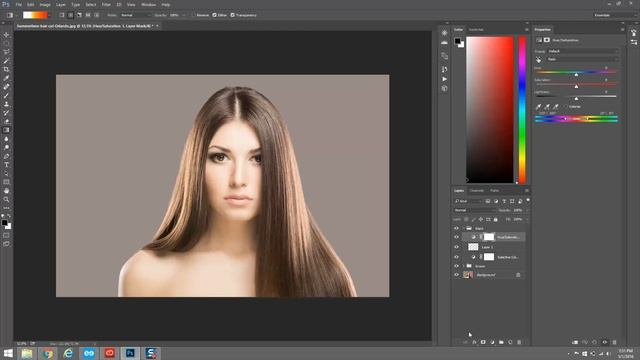
Task: Select the Move tool in toolbox
Action: (6, 35)
